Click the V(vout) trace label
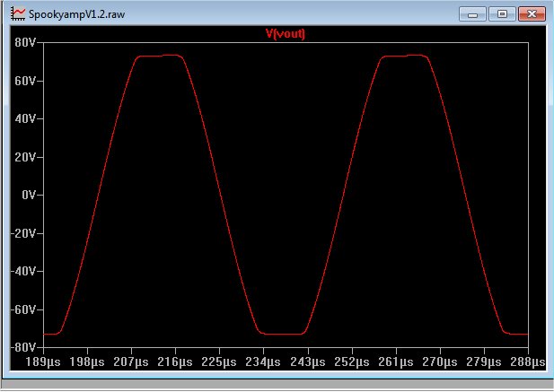 pyautogui.click(x=286, y=34)
